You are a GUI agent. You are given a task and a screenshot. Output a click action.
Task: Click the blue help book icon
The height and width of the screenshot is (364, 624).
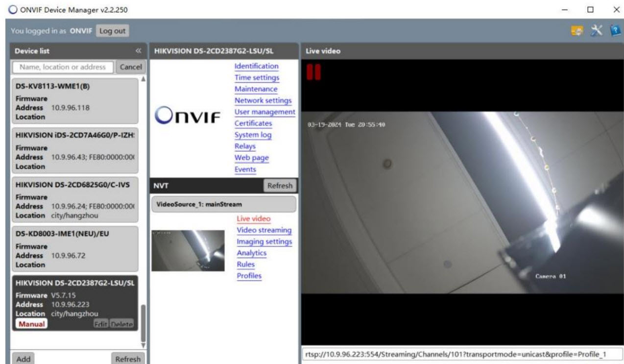click(614, 31)
